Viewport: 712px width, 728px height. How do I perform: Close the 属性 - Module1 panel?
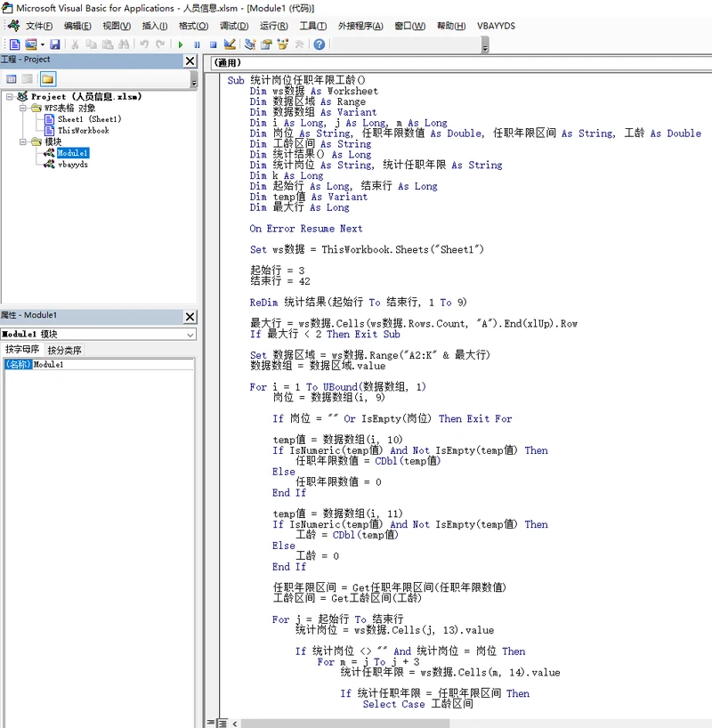(x=190, y=317)
